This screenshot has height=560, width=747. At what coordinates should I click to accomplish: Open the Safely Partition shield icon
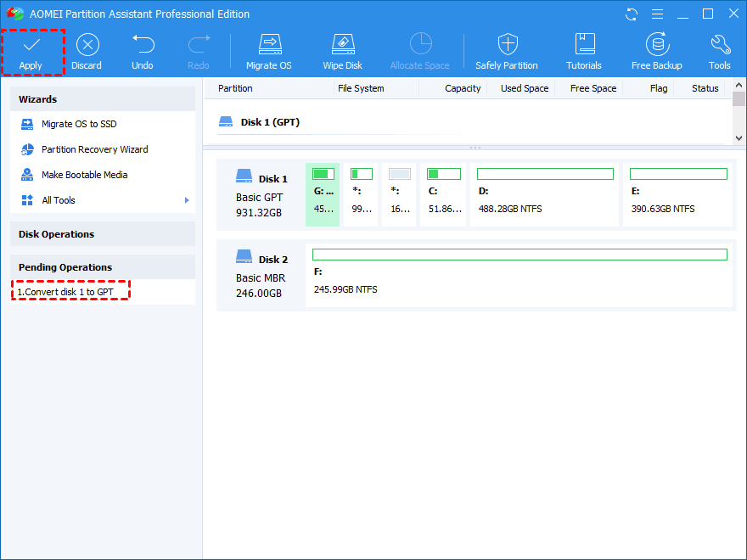point(507,53)
